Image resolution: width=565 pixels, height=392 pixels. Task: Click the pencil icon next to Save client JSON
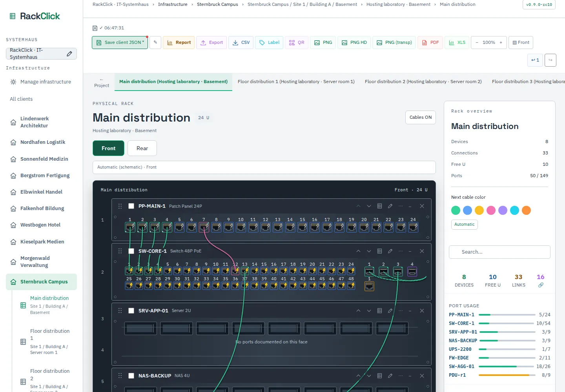click(155, 42)
